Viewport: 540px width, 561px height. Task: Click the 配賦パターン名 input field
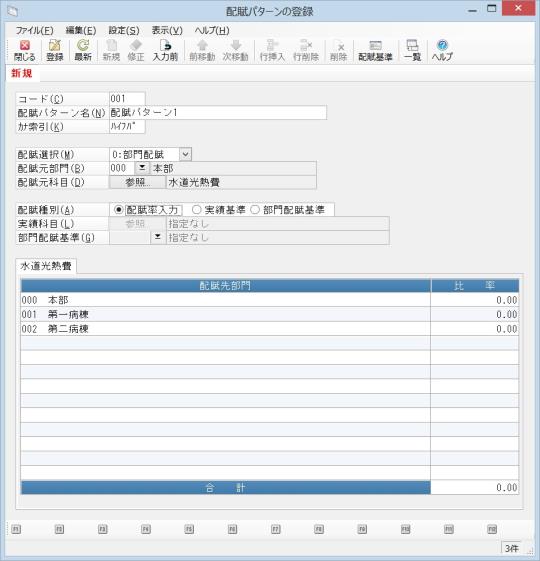[218, 113]
